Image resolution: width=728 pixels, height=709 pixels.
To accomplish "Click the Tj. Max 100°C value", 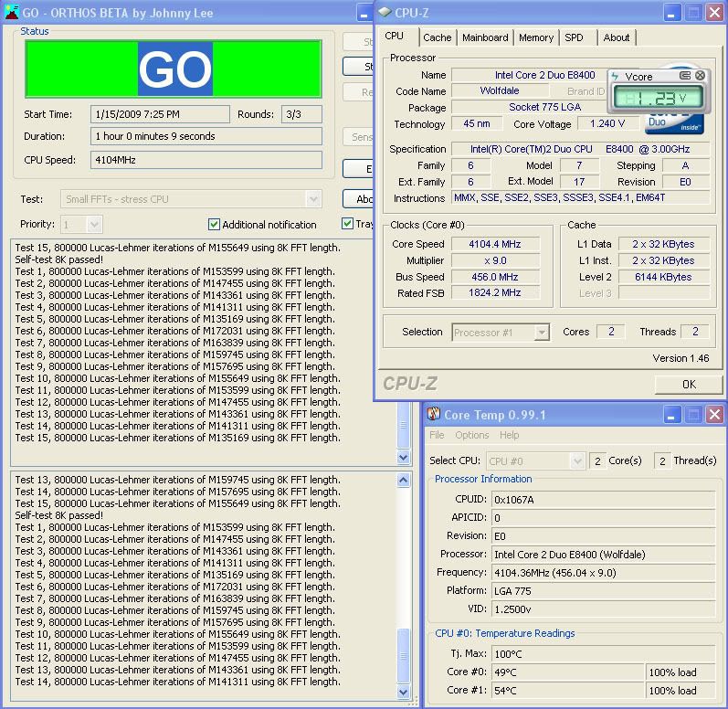I will (x=603, y=654).
